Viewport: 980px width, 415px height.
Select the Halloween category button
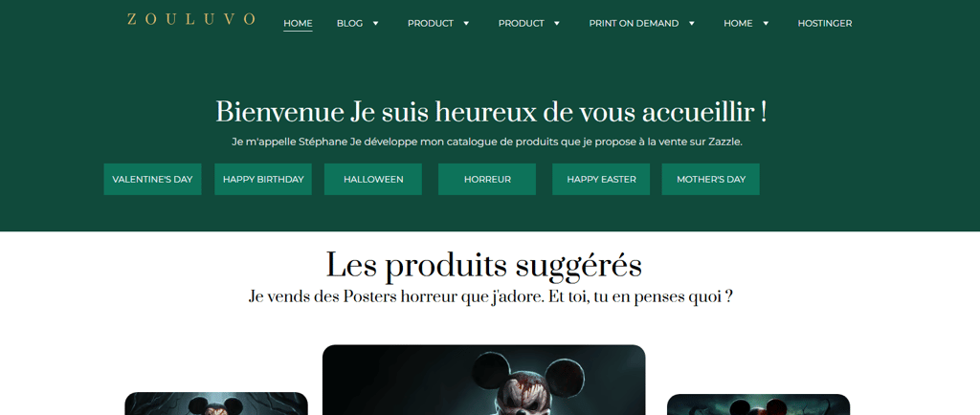tap(373, 179)
